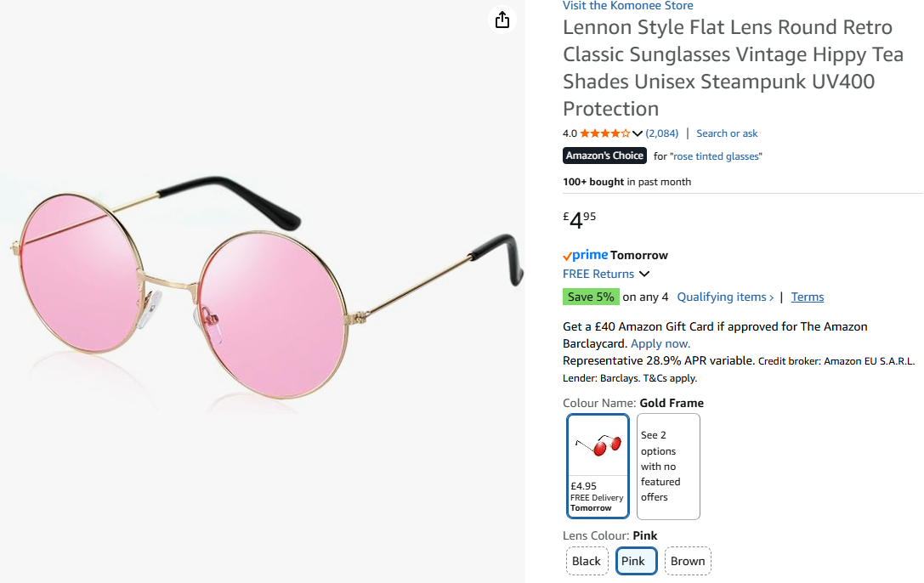Viewport: 924px width, 583px height.
Task: Select the Brown lens colour
Action: click(x=688, y=561)
